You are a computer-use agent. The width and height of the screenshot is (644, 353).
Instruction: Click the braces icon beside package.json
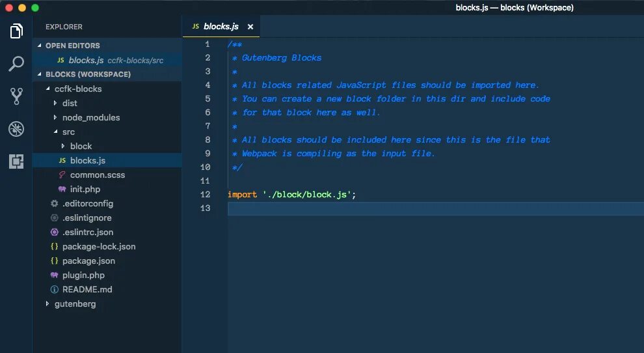tap(54, 261)
